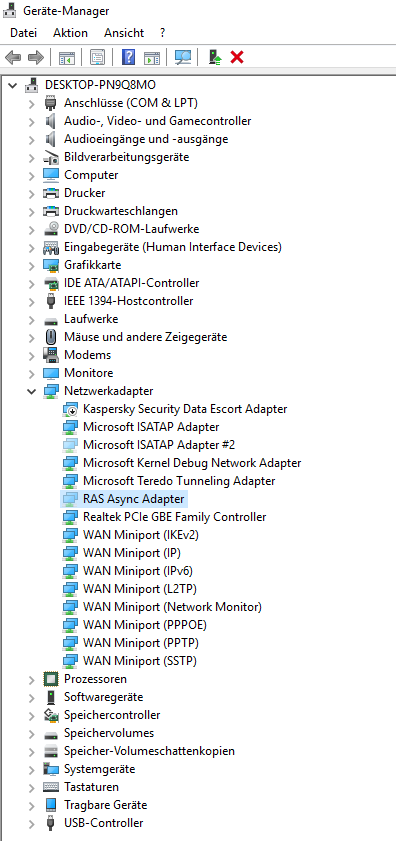Click the Modems category icon

click(50, 355)
